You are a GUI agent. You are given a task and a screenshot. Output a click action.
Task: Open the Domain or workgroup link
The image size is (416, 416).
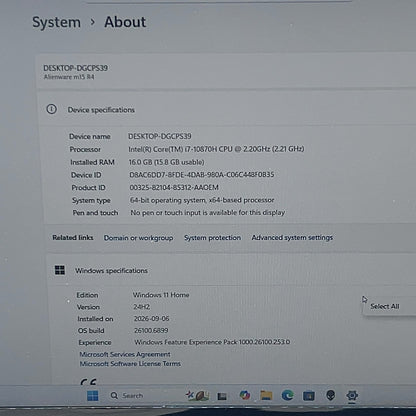pyautogui.click(x=138, y=238)
